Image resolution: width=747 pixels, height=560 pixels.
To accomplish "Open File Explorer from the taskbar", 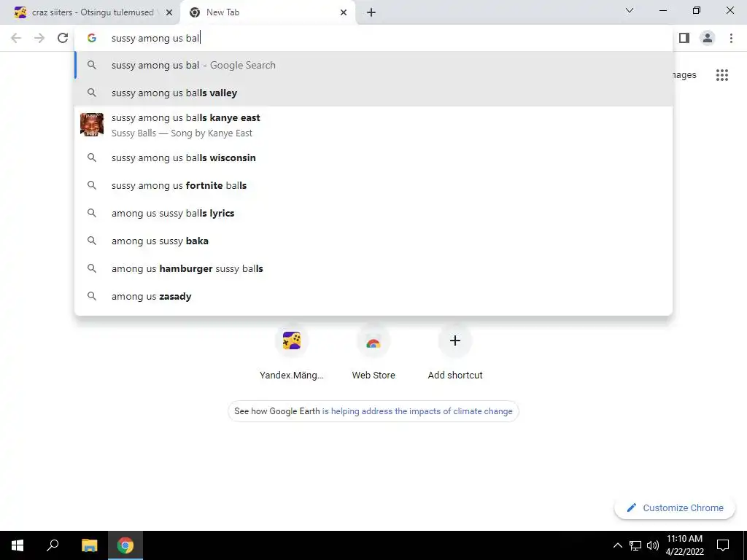I will (x=89, y=545).
